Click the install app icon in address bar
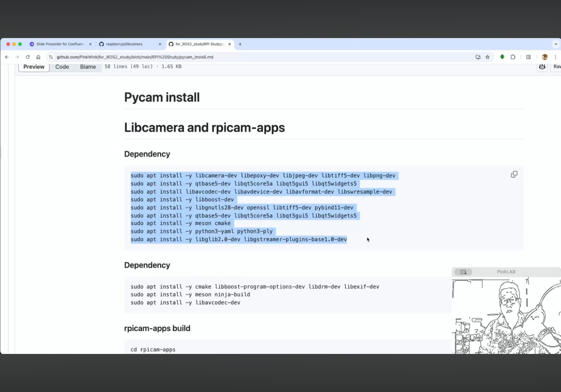561x392 pixels. point(478,57)
